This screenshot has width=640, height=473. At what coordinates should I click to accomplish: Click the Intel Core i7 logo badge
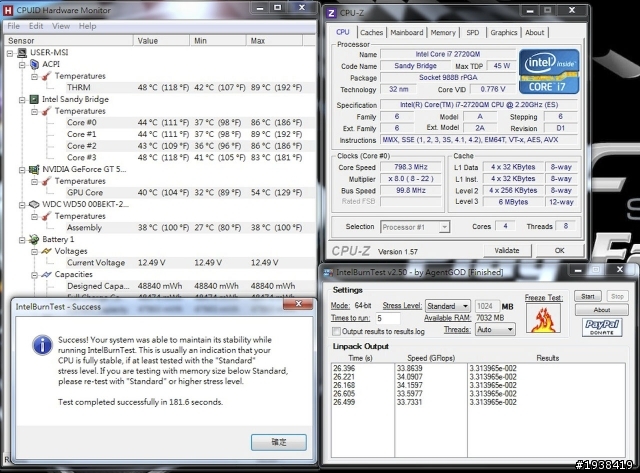point(549,72)
